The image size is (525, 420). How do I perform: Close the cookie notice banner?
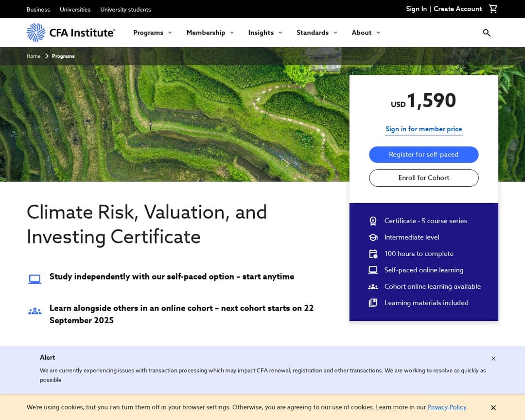tap(493, 408)
